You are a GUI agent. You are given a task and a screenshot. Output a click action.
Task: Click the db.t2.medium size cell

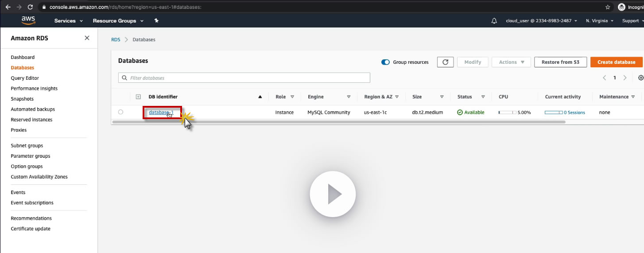pyautogui.click(x=427, y=113)
